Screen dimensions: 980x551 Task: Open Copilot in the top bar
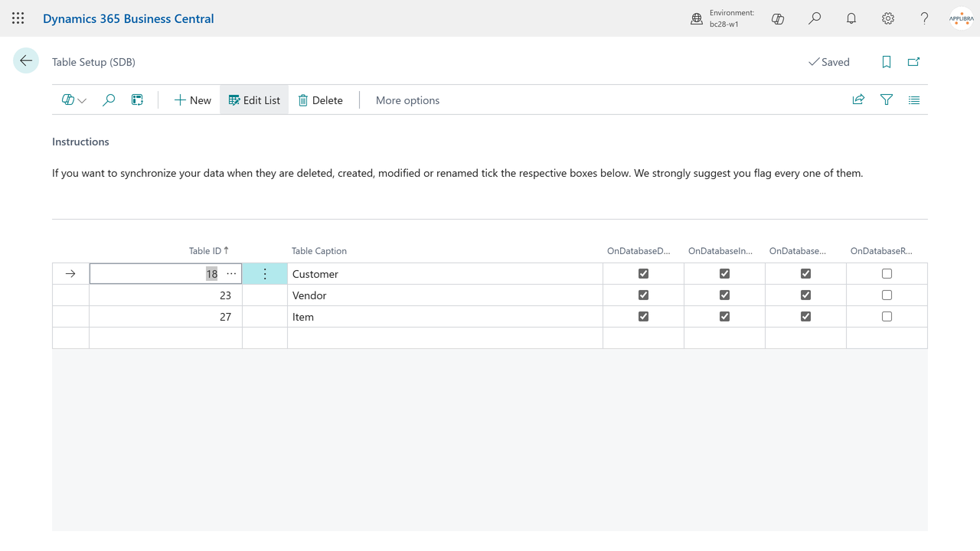click(x=778, y=18)
